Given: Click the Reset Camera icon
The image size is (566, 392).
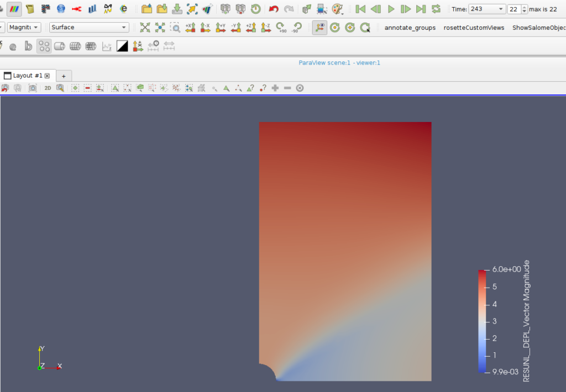Looking at the screenshot, I should [x=145, y=28].
